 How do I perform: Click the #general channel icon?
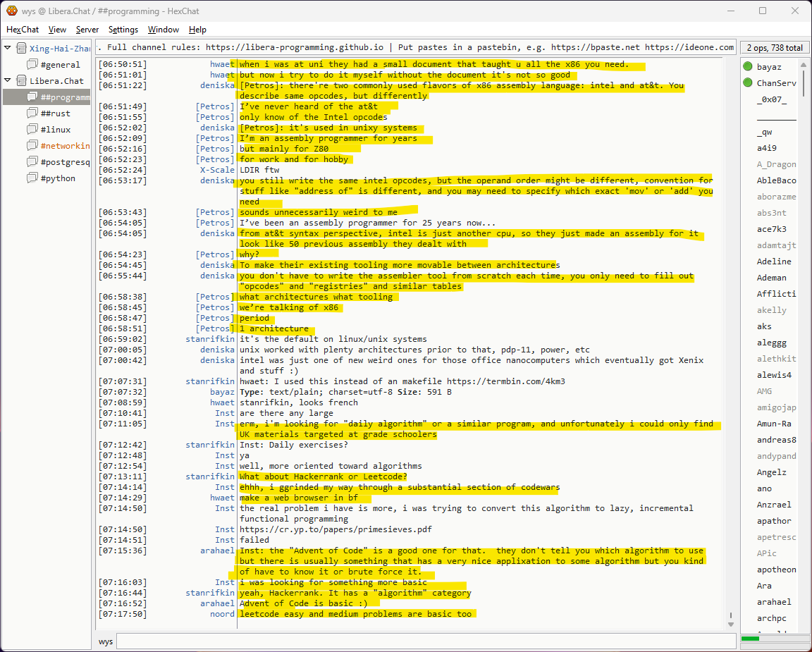coord(32,65)
